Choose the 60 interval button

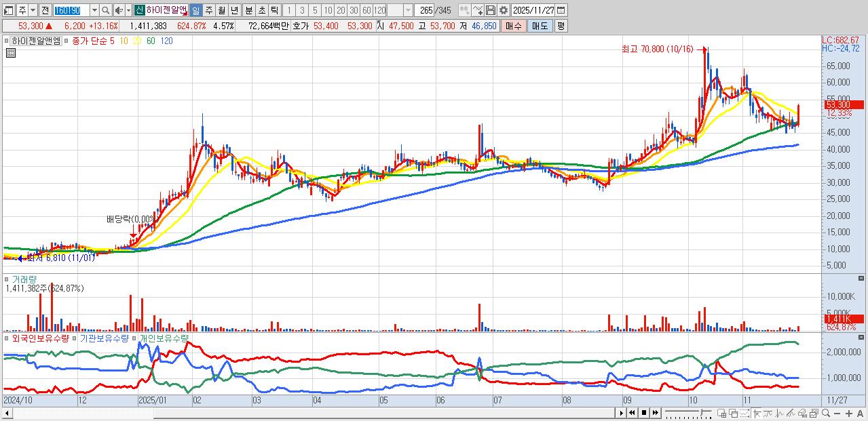(x=366, y=10)
